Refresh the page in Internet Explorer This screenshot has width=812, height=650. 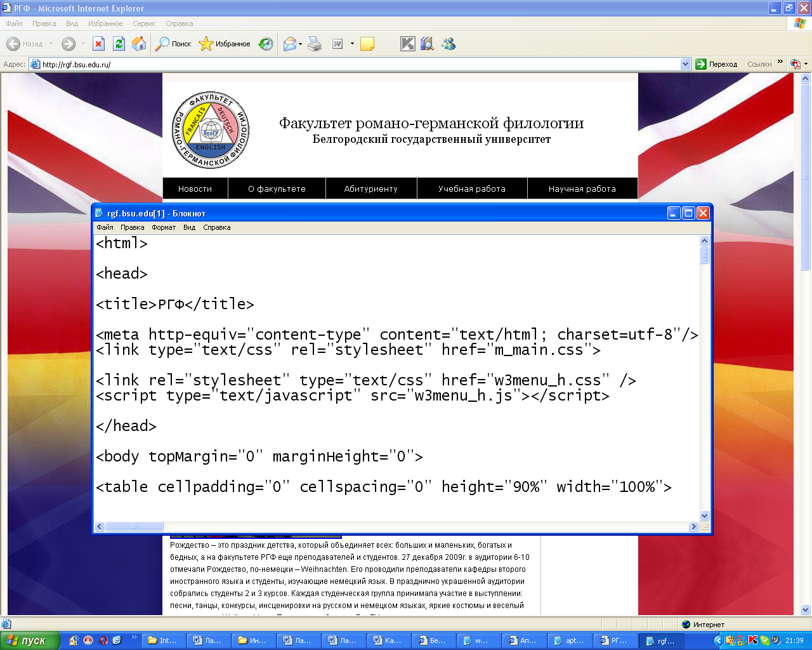tap(119, 44)
